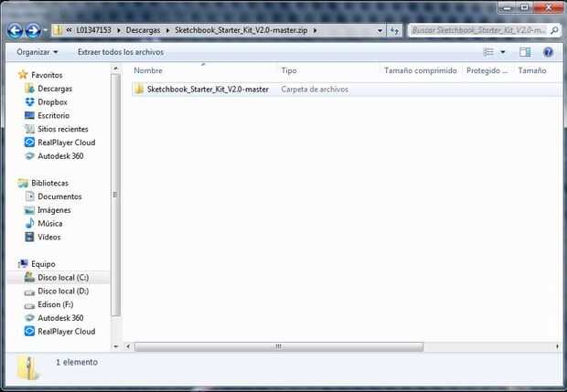Open the Edison (F:) drive
This screenshot has width=567, height=392.
(x=55, y=304)
